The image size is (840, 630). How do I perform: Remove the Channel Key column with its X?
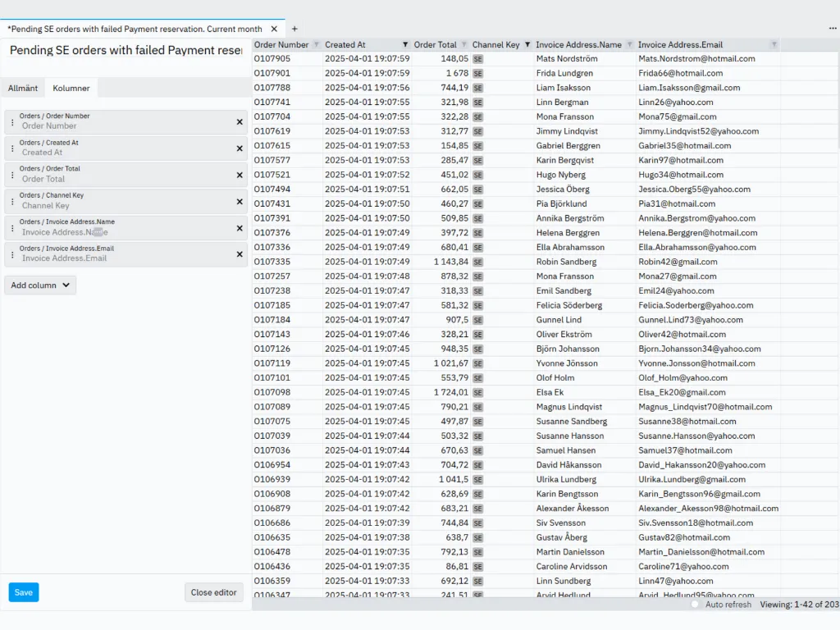[239, 199]
